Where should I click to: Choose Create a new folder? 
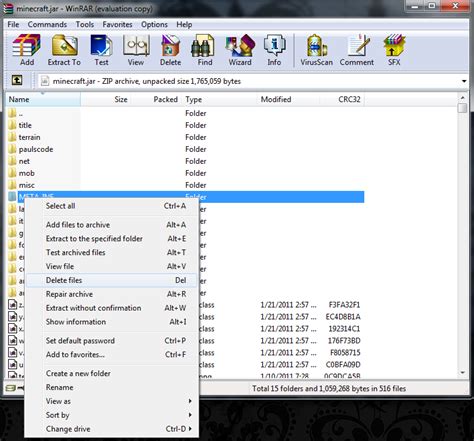click(x=112, y=373)
